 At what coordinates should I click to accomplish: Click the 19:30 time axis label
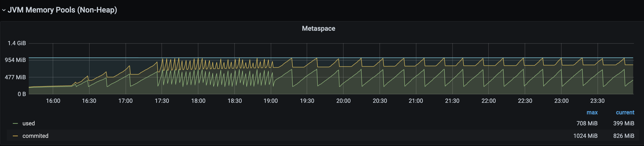[307, 101]
